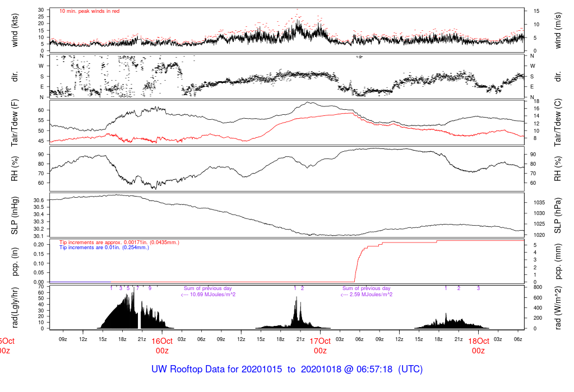This screenshot has width=574, height=392.
Task: Select the "Tair/Tdew (F)" axis label
Action: pyautogui.click(x=15, y=123)
